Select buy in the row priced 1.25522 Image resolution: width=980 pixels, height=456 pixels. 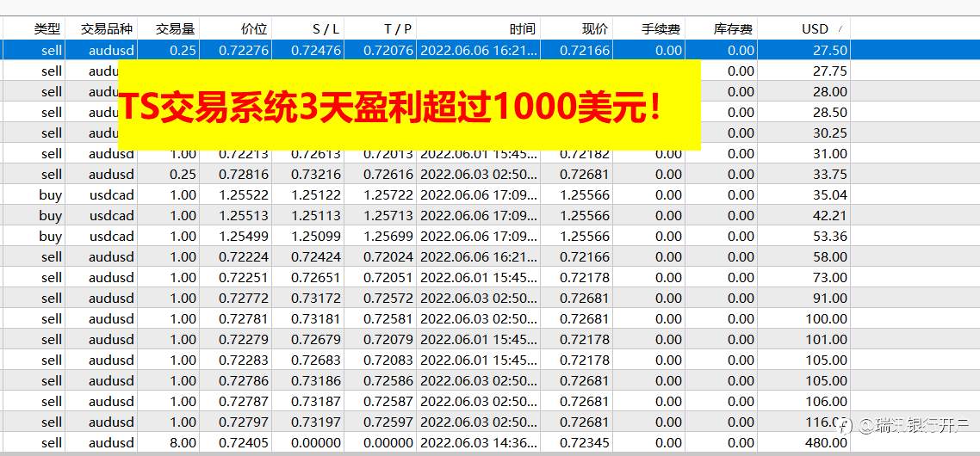tap(51, 195)
